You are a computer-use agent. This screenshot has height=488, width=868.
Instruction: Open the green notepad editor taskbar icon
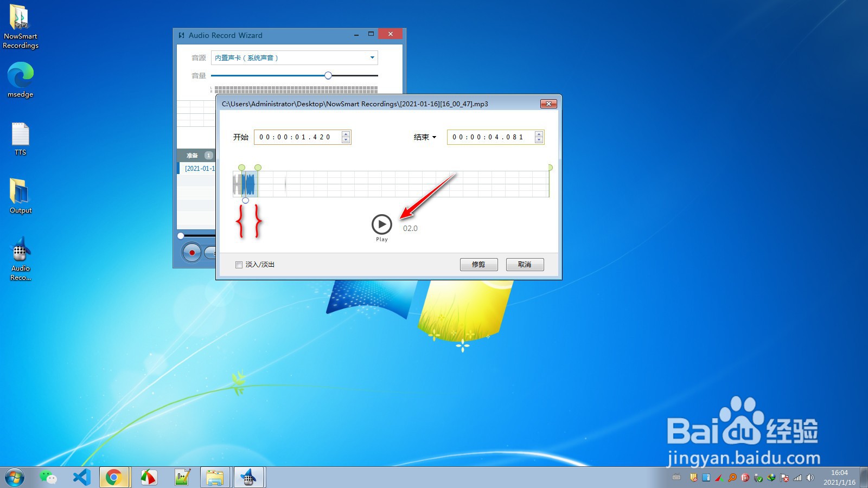pyautogui.click(x=182, y=477)
